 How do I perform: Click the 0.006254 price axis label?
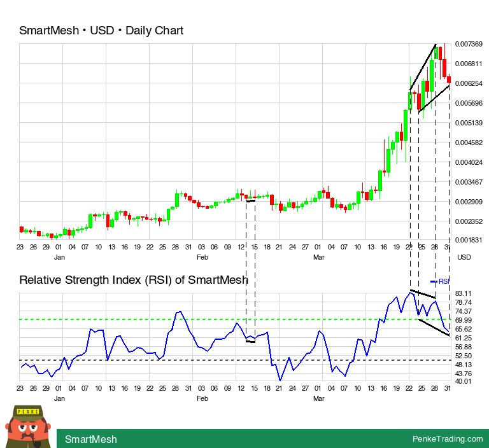pos(469,83)
